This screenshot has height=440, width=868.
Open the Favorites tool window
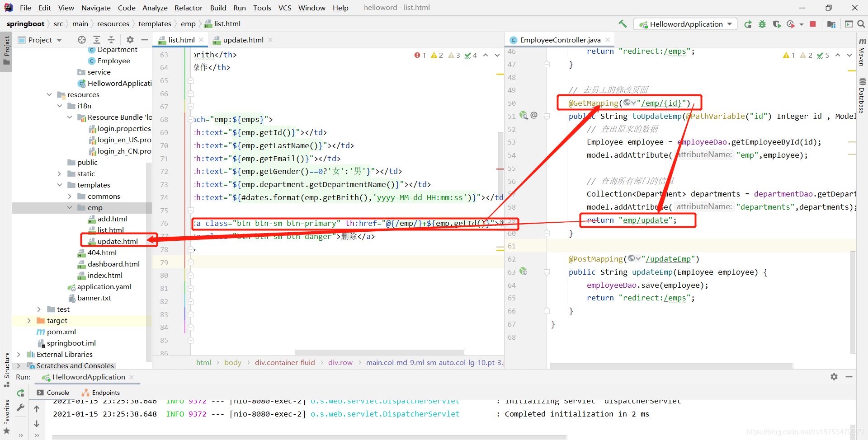pyautogui.click(x=6, y=417)
